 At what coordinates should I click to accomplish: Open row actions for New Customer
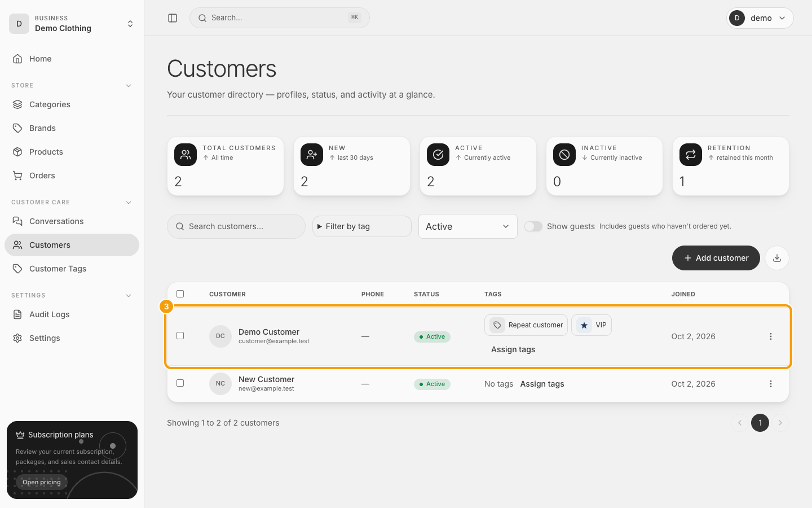click(771, 384)
